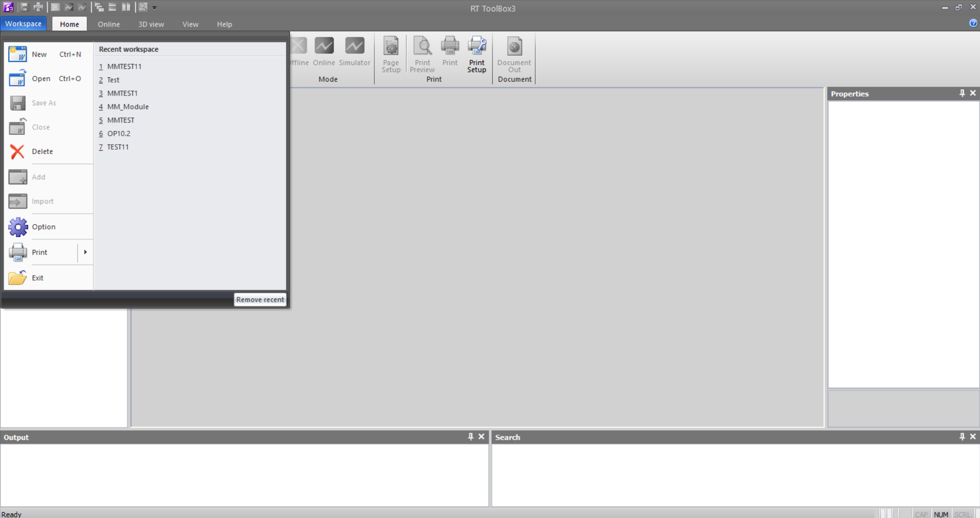Click the Document Out ribbon button

tap(514, 55)
